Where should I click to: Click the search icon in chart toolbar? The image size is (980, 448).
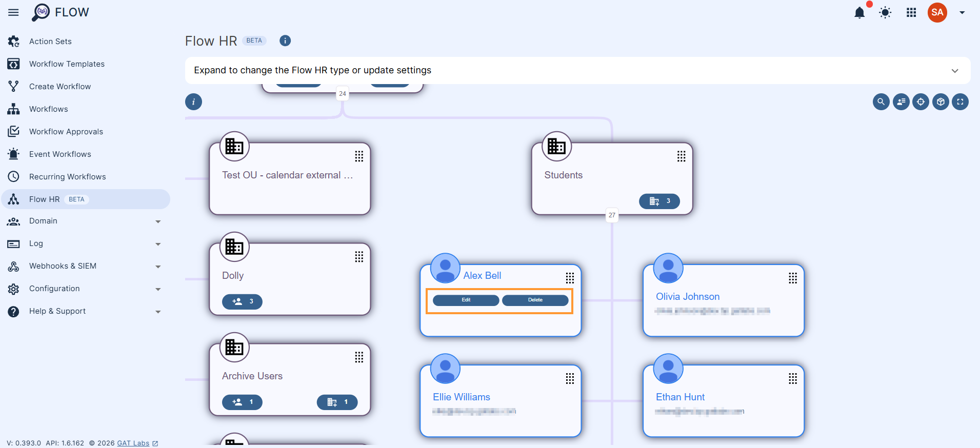click(881, 102)
